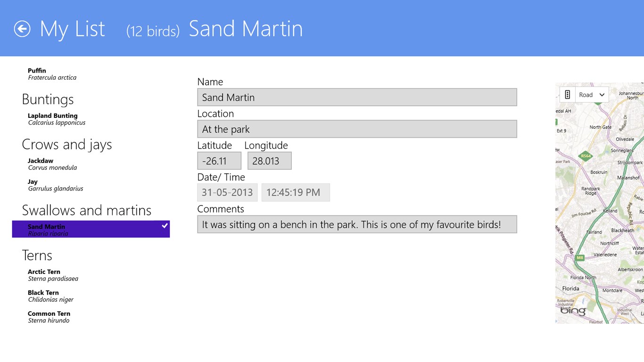Open the Arctic Tern entry
644x362 pixels.
pos(53,275)
